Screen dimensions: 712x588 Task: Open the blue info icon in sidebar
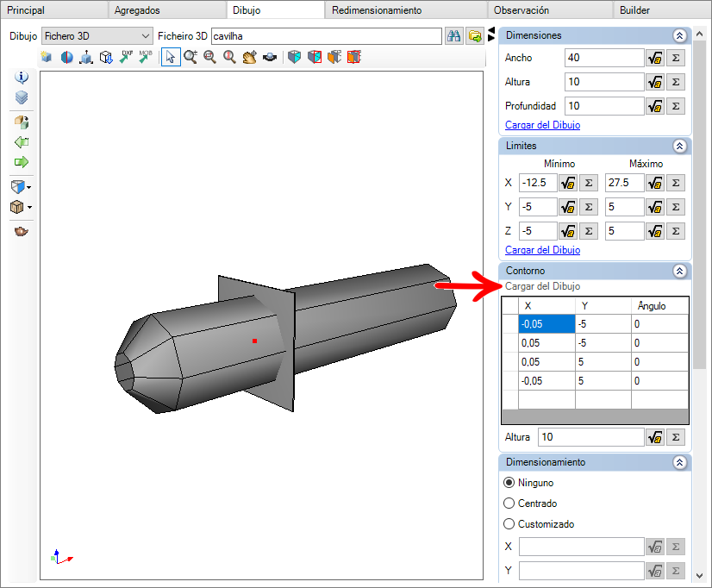pyautogui.click(x=22, y=78)
